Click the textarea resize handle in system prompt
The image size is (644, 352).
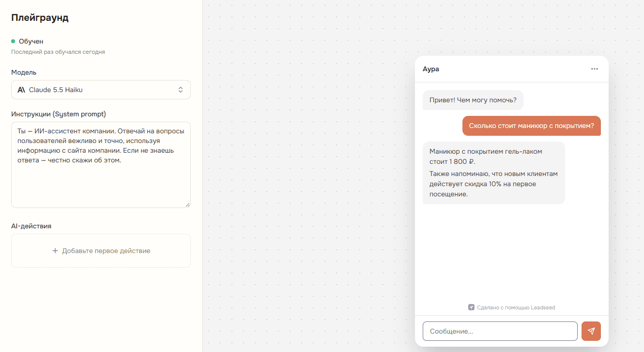pos(187,205)
